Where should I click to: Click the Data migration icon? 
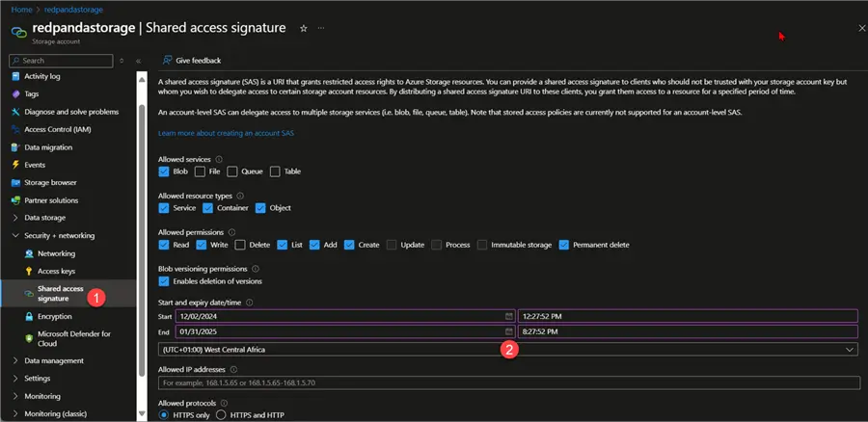(15, 147)
